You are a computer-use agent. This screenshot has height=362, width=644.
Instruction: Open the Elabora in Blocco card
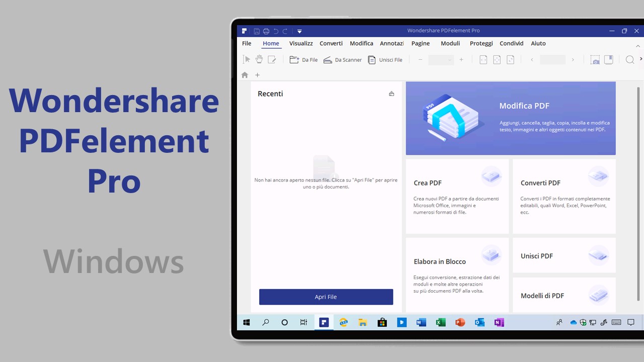[x=457, y=275]
